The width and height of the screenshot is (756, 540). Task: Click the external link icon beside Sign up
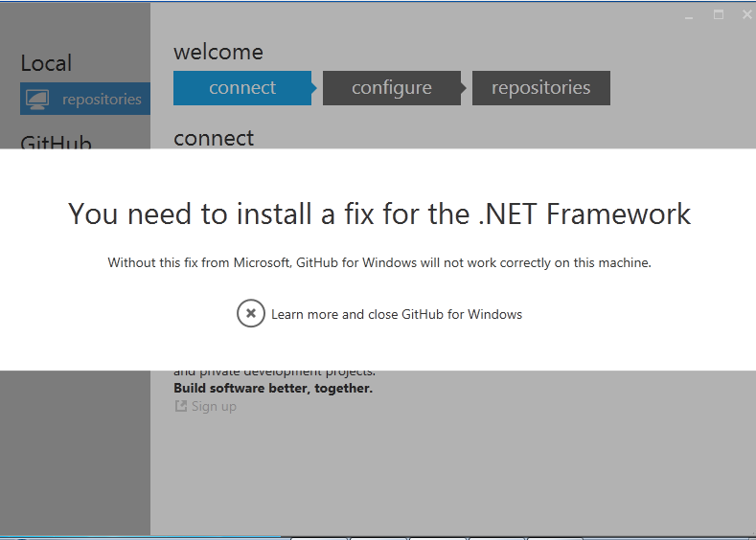(x=181, y=406)
